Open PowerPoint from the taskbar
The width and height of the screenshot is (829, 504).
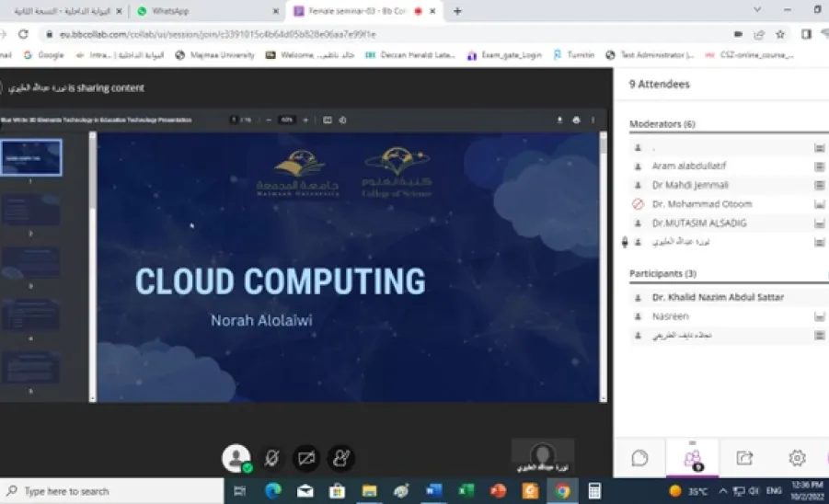point(498,491)
